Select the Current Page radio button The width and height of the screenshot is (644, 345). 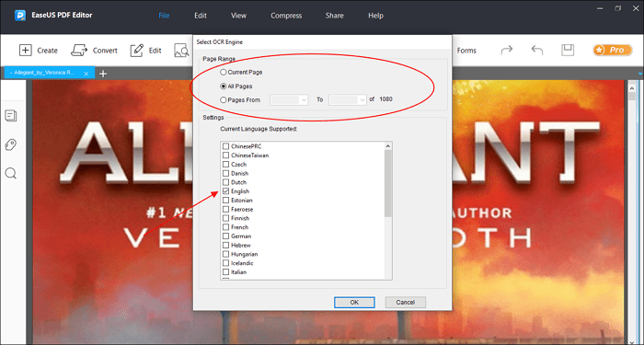(x=224, y=73)
